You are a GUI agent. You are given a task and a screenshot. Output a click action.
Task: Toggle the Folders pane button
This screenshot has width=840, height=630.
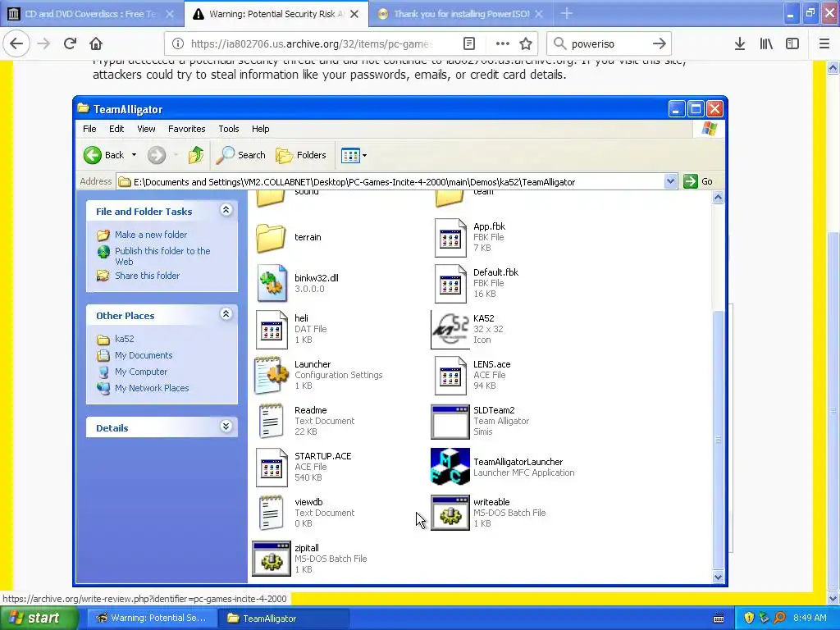coord(301,155)
